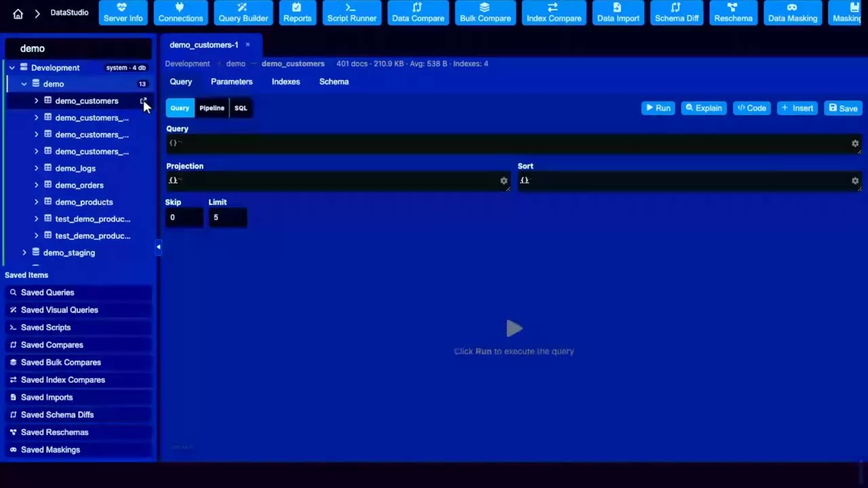Viewport: 868px width, 488px height.
Task: Switch to the Parameters tab
Action: click(231, 81)
